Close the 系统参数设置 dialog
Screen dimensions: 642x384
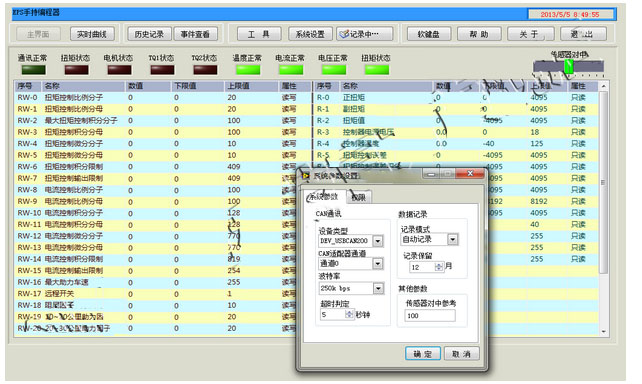470,174
